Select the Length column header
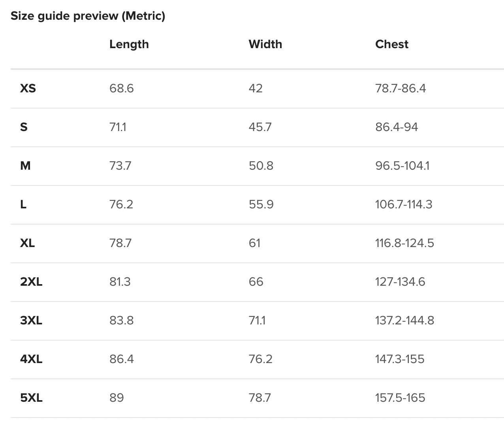 129,44
